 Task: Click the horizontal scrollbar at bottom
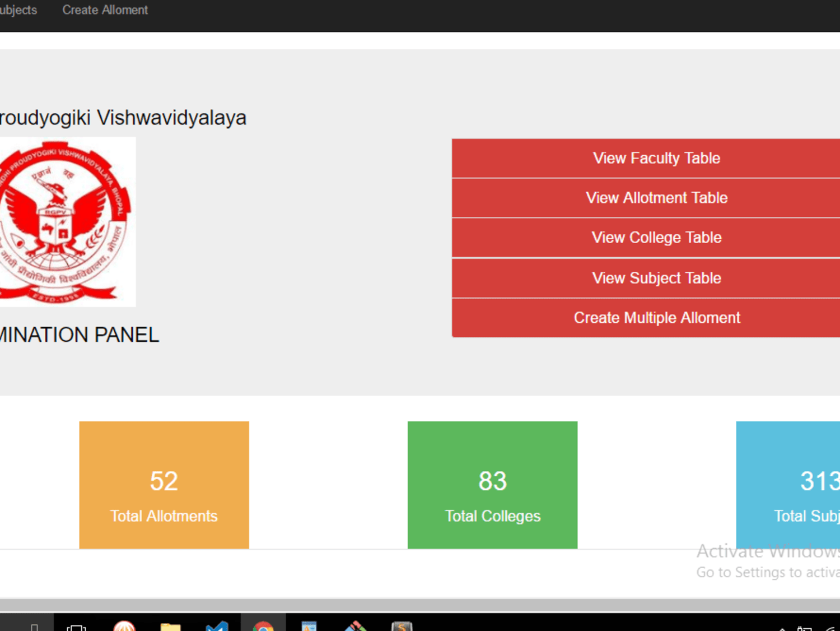point(420,605)
